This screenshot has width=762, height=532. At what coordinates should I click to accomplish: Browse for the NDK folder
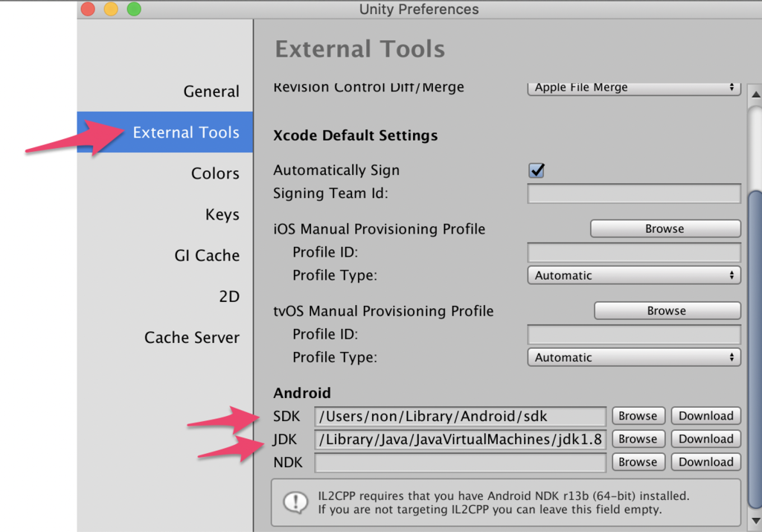[x=638, y=462]
